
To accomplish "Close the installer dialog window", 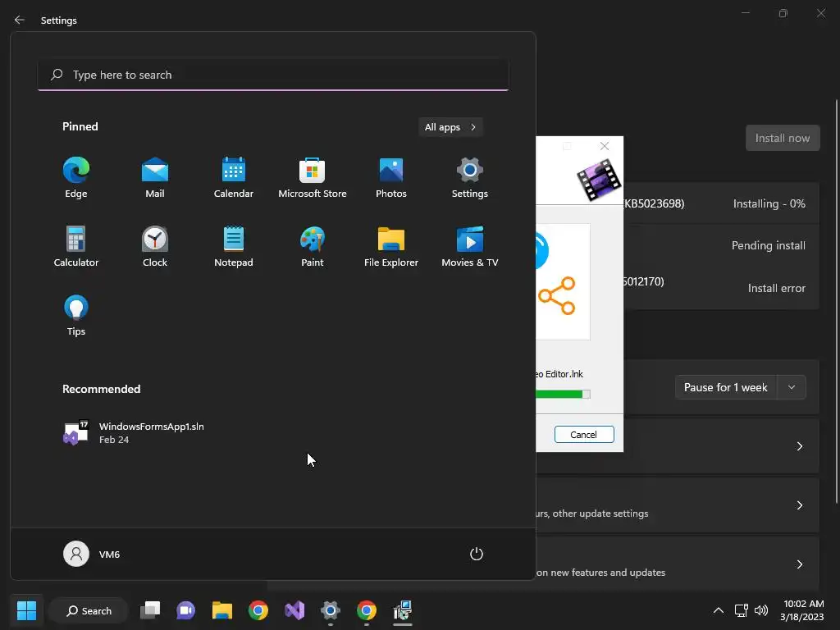I will click(605, 146).
